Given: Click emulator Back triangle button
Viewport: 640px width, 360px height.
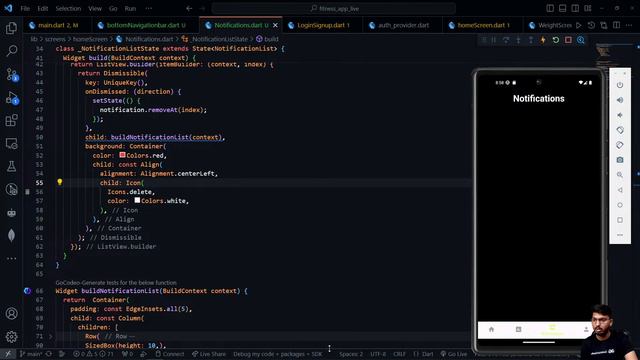Looking at the screenshot, I should (620, 190).
